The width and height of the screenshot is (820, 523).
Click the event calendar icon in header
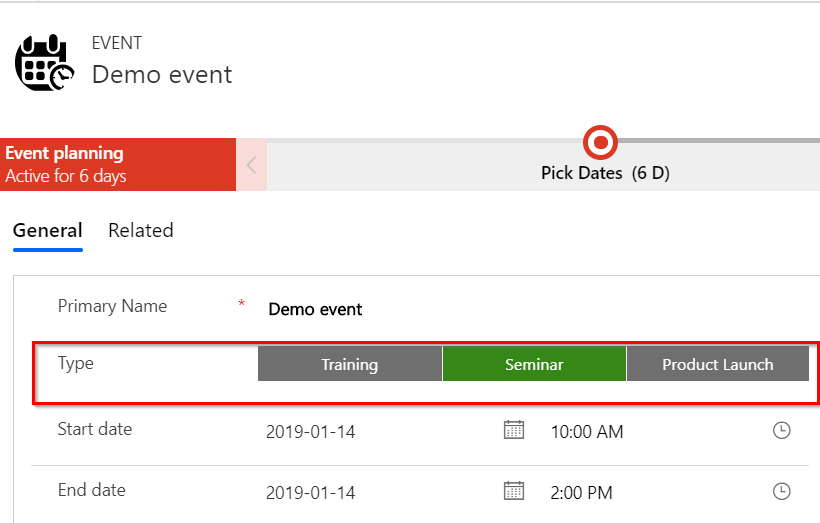(x=43, y=64)
